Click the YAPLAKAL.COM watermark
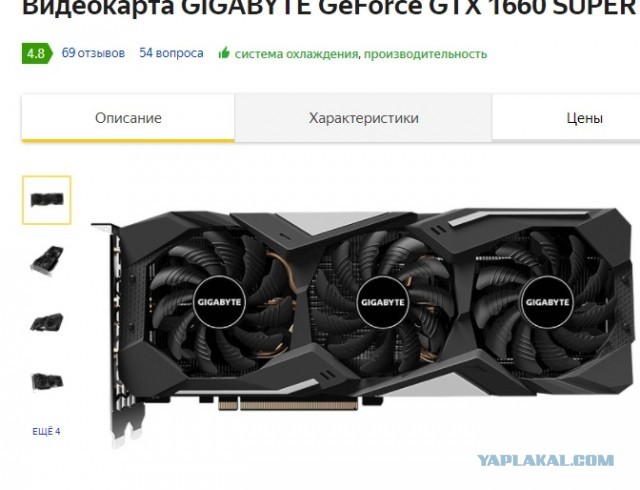 pos(546,461)
